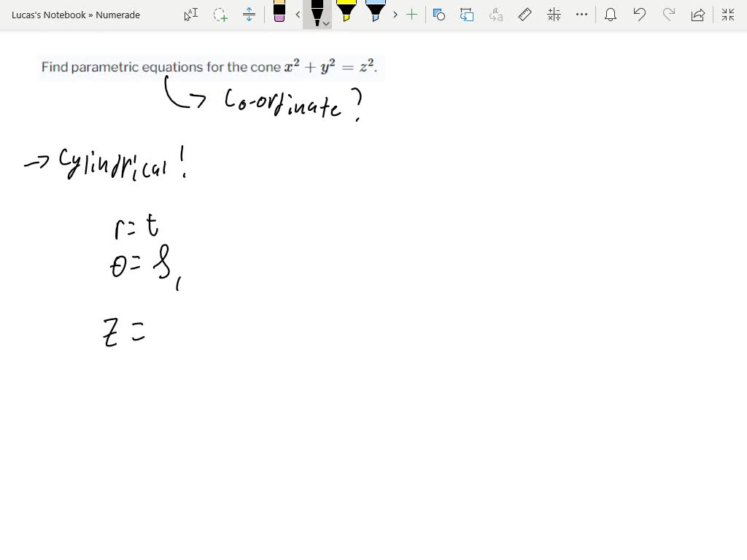This screenshot has height=560, width=747.
Task: Undo the last ink stroke
Action: click(639, 14)
